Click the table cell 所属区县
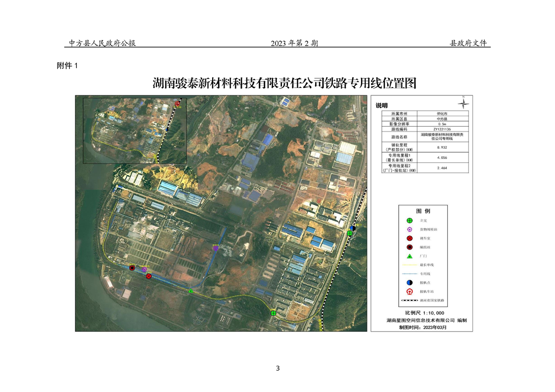This screenshot has width=555, height=392. (399, 119)
